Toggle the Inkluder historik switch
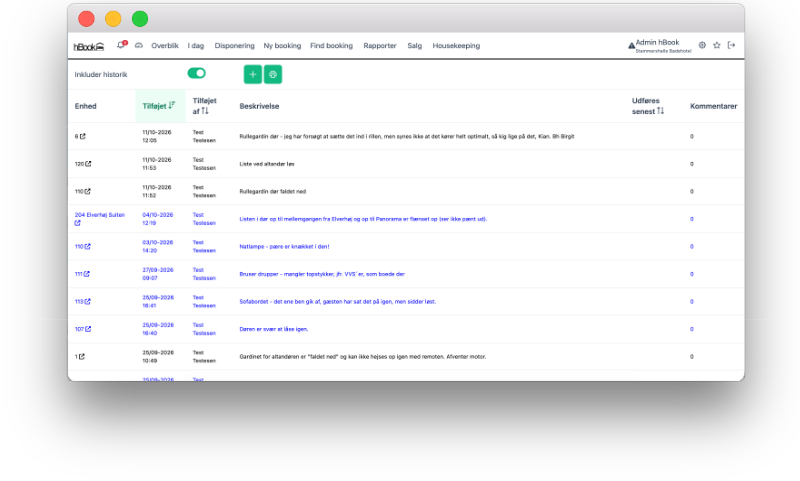 [x=196, y=73]
